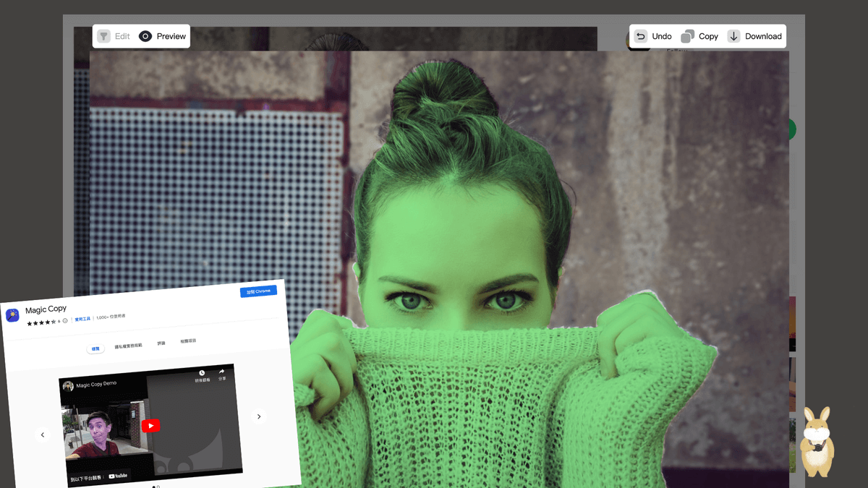Click the rabbit mascot icon
The width and height of the screenshot is (868, 488).
click(x=817, y=441)
